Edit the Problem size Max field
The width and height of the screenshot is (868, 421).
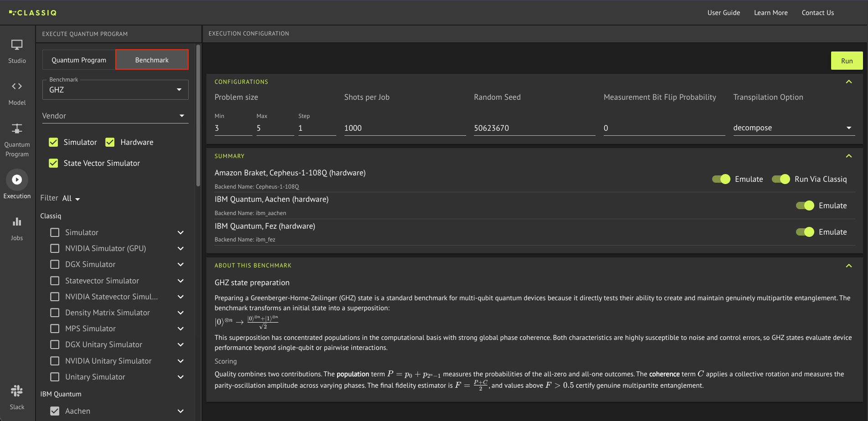click(x=275, y=128)
